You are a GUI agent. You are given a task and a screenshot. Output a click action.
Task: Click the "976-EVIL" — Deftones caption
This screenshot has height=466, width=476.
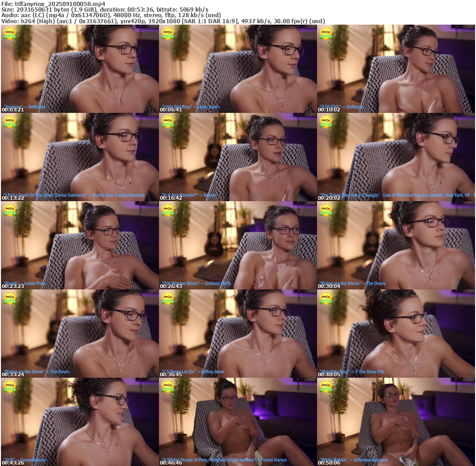pyautogui.click(x=341, y=107)
